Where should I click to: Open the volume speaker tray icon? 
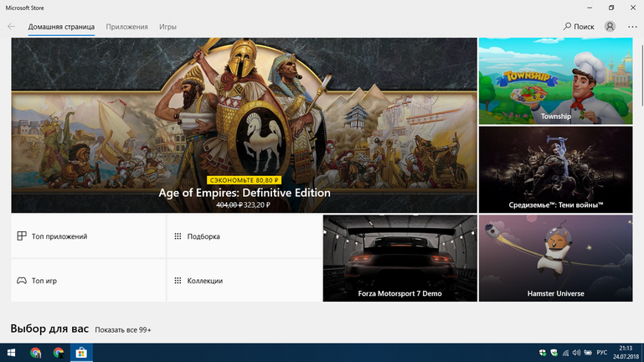click(x=577, y=353)
